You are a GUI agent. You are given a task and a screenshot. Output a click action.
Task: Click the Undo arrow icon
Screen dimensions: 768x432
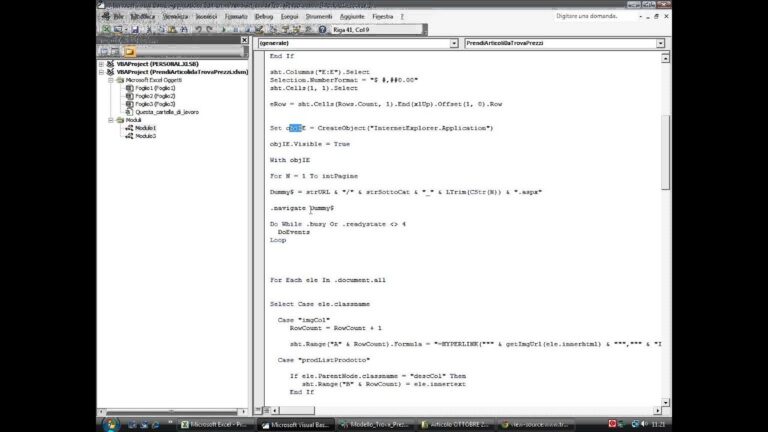198,29
